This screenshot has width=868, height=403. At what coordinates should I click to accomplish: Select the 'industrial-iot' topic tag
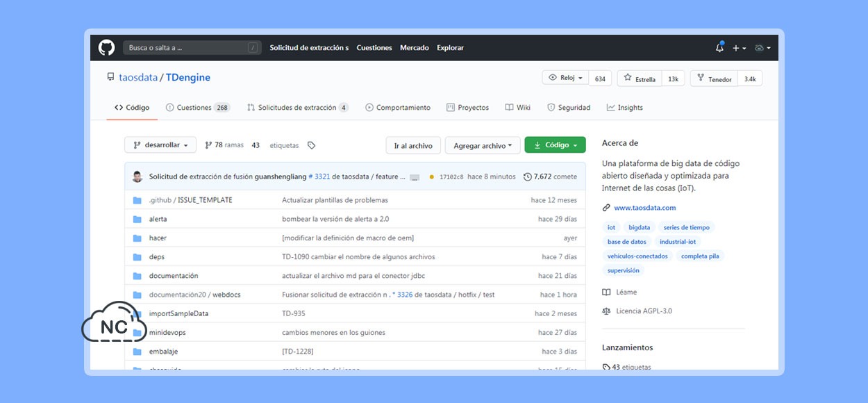[x=678, y=242]
